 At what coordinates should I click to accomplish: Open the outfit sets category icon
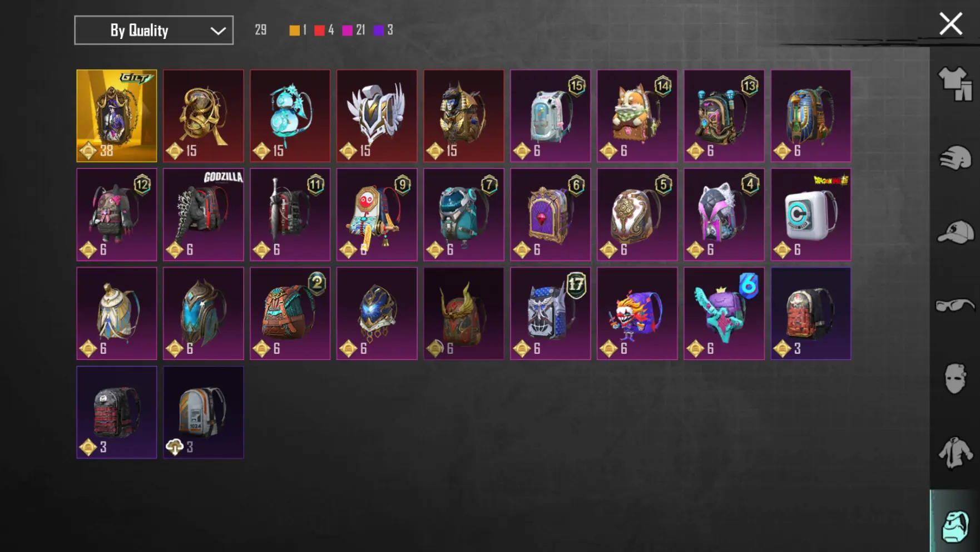pos(955,84)
